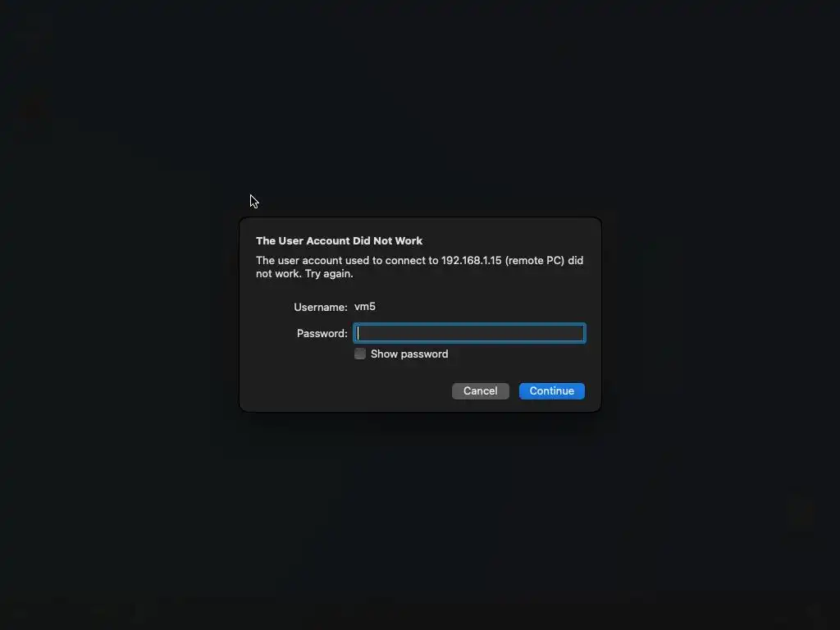
Task: Abort the remote login using the gray Cancel button
Action: [481, 391]
